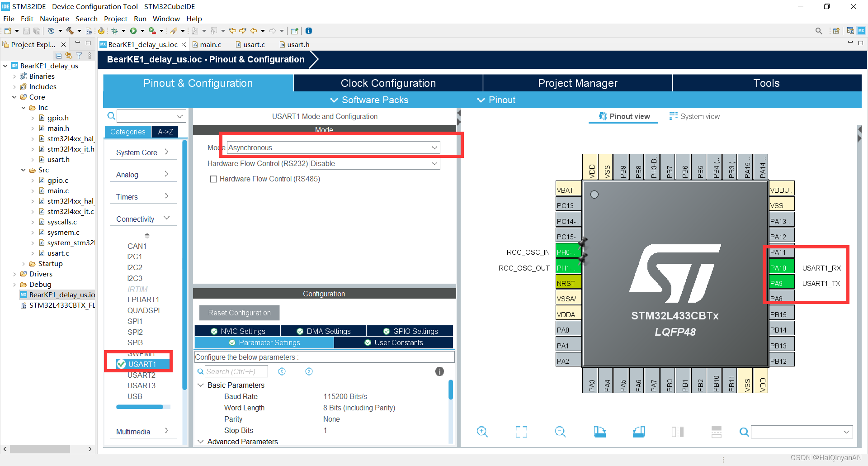Click Collapse All icon in Project Explorer
Screen dimensions: 868x466
58,56
